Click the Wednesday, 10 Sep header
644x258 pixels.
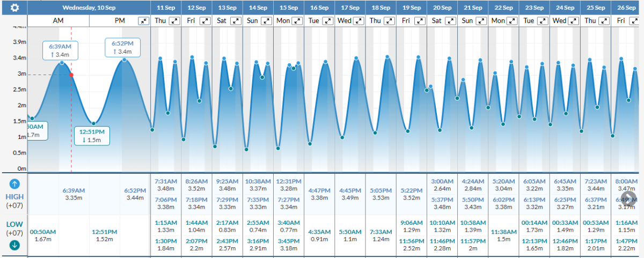[x=89, y=8]
